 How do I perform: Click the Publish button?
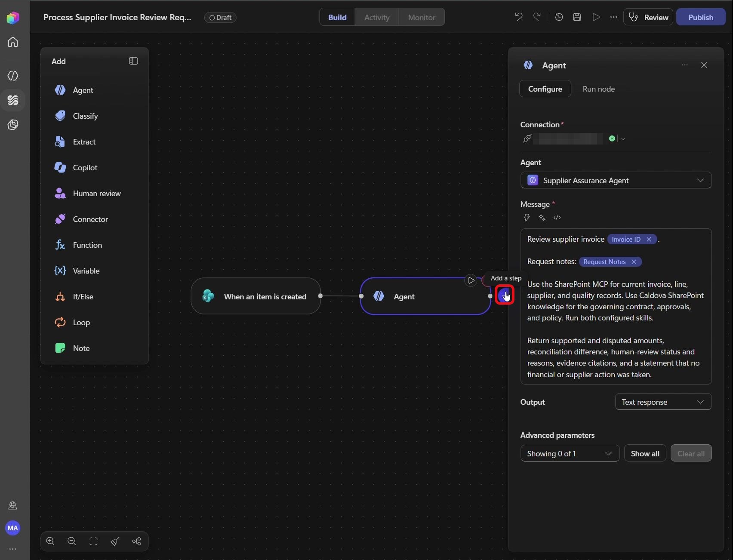(x=701, y=17)
